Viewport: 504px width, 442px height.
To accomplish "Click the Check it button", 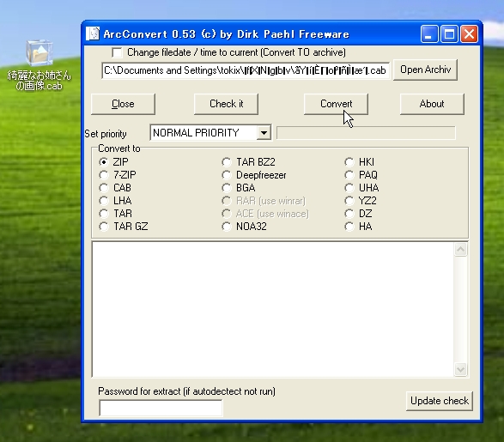I will click(x=226, y=104).
